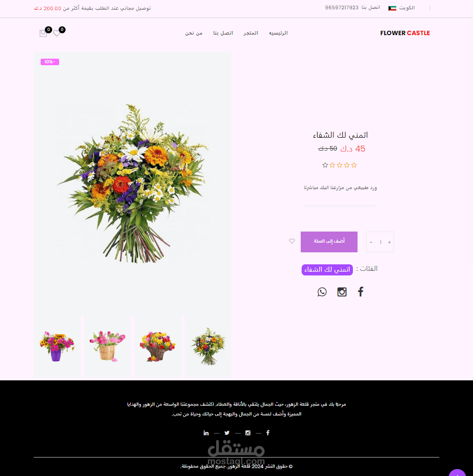Open footer Instagram icon

(248, 433)
